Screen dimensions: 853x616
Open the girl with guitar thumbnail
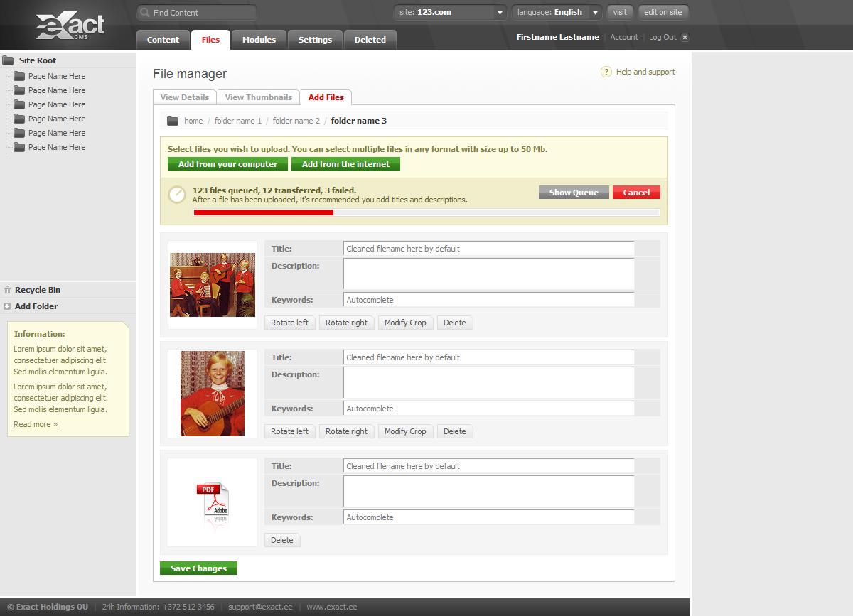(x=213, y=394)
